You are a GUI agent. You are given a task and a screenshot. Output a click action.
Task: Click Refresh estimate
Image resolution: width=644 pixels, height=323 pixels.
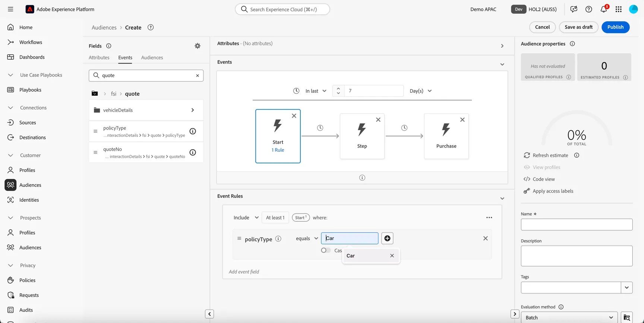coord(546,155)
